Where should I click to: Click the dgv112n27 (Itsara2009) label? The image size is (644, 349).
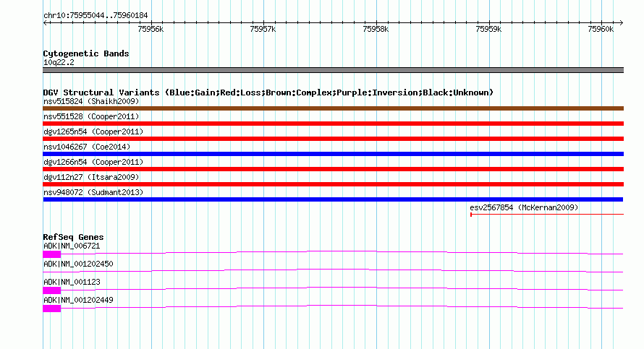pos(91,177)
